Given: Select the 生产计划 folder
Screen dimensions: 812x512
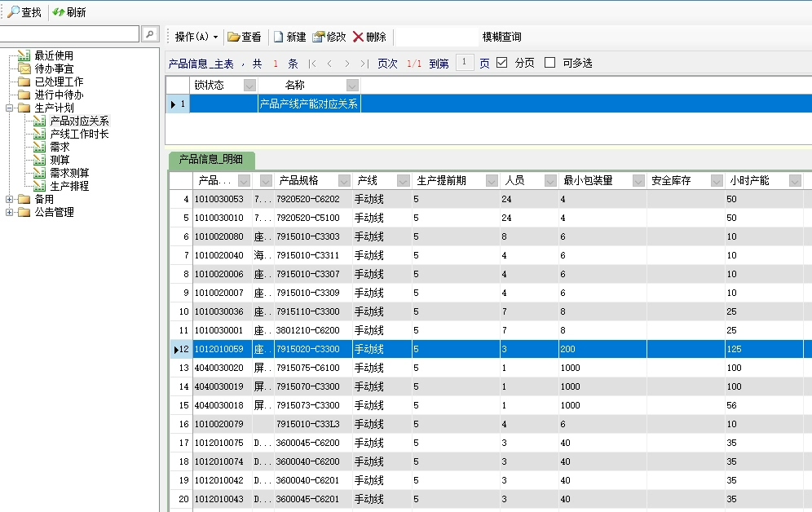Looking at the screenshot, I should click(x=54, y=108).
